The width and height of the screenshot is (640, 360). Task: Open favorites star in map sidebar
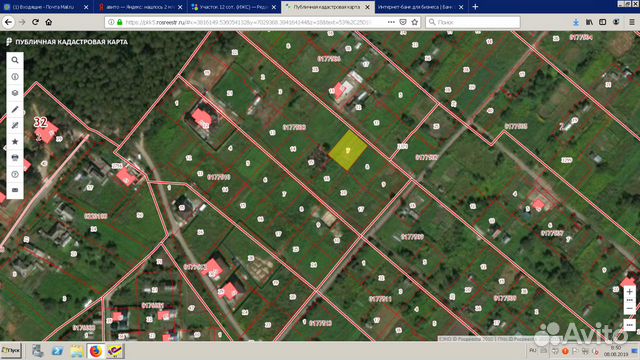click(15, 142)
